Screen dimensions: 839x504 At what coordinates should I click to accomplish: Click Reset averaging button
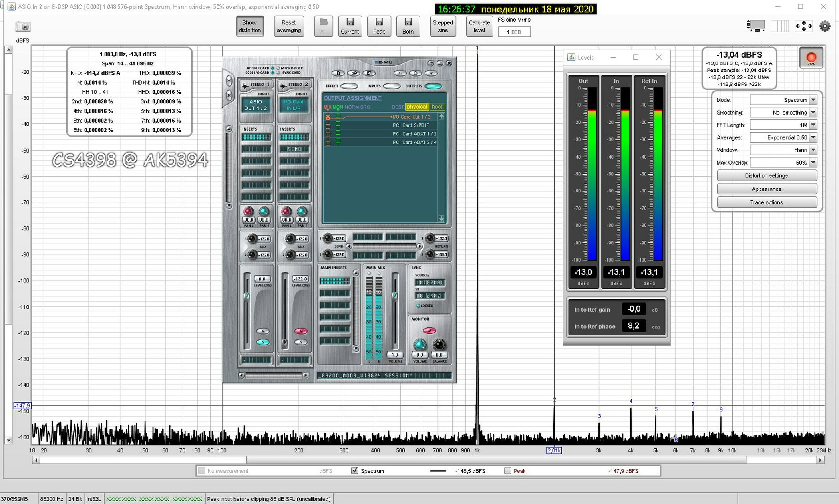[x=289, y=26]
